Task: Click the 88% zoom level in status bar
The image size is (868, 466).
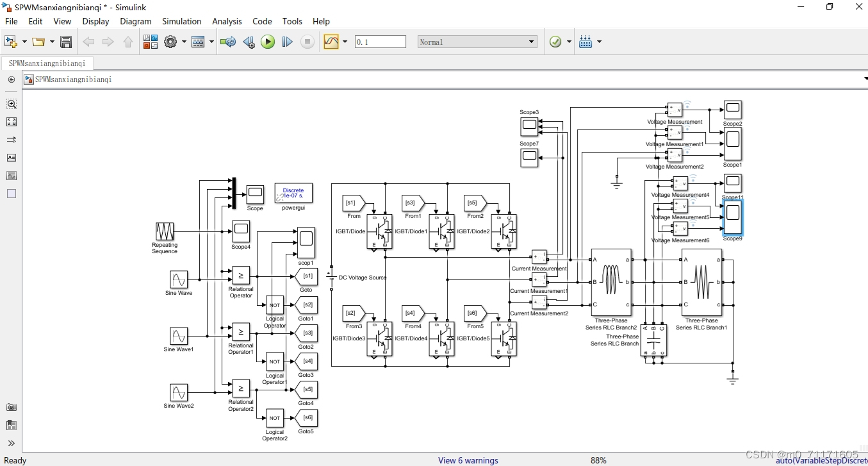Action: (598, 460)
